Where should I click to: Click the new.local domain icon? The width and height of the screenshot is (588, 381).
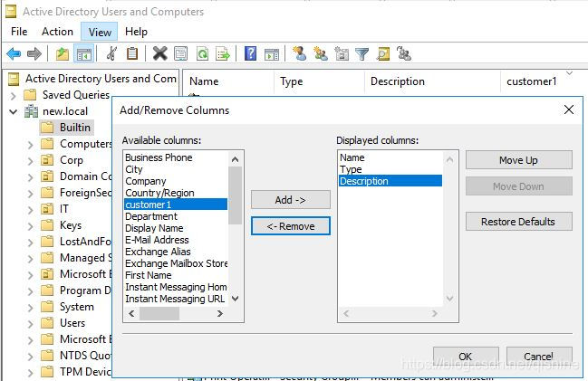pos(31,111)
